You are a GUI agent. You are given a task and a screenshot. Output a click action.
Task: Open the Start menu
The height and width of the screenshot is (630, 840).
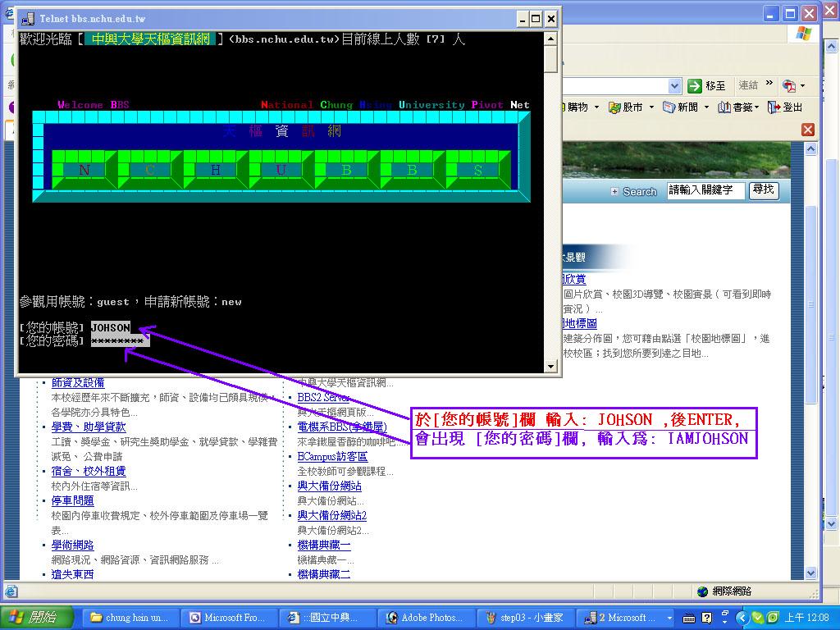pos(36,618)
